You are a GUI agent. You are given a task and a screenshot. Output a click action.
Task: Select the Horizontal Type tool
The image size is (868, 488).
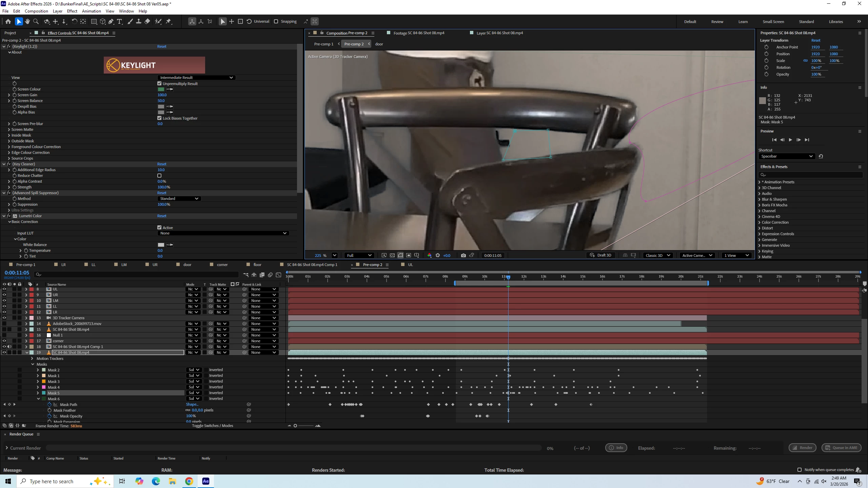pos(119,21)
